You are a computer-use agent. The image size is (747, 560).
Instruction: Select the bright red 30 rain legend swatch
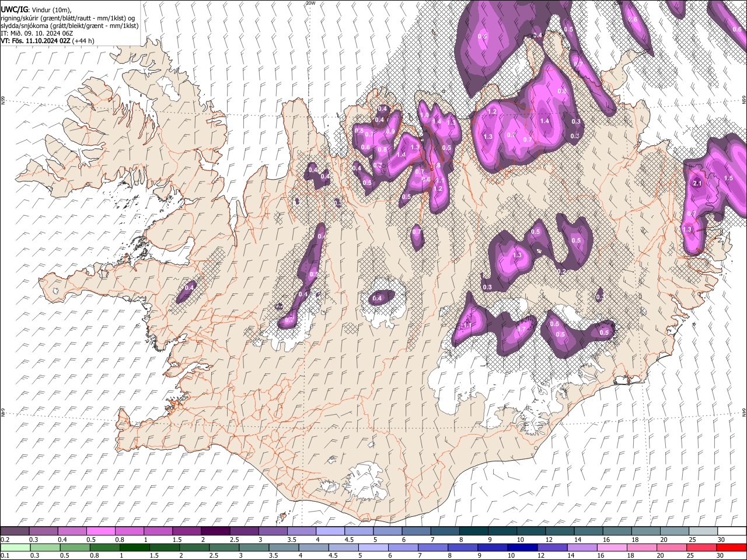[x=732, y=547]
